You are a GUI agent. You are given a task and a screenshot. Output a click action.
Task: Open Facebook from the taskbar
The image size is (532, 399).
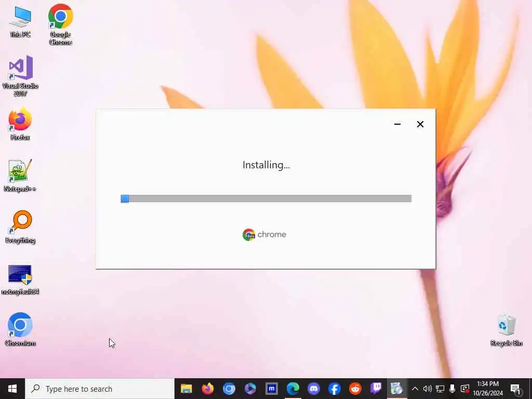335,389
